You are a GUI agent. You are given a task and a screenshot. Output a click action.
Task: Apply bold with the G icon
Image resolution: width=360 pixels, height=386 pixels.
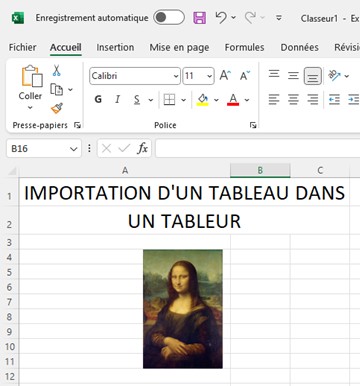click(x=98, y=99)
